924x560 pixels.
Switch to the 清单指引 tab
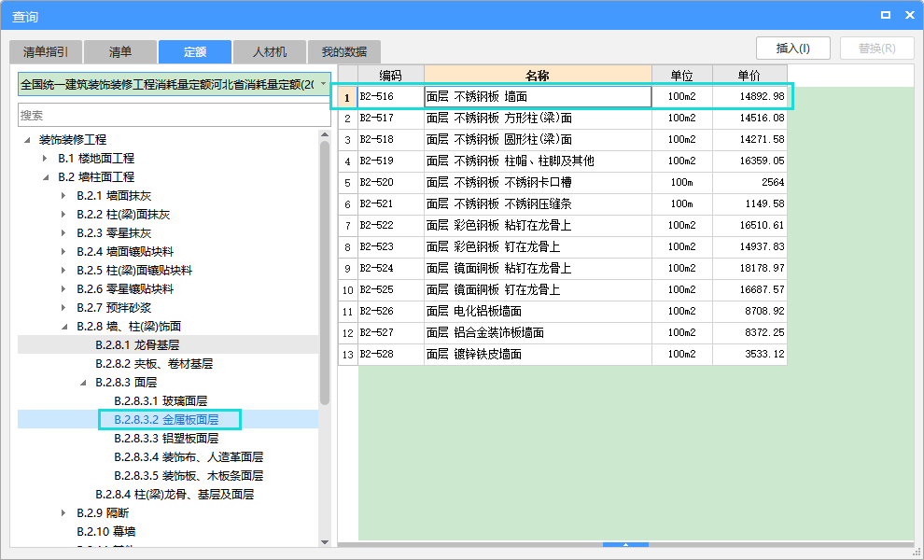[46, 52]
